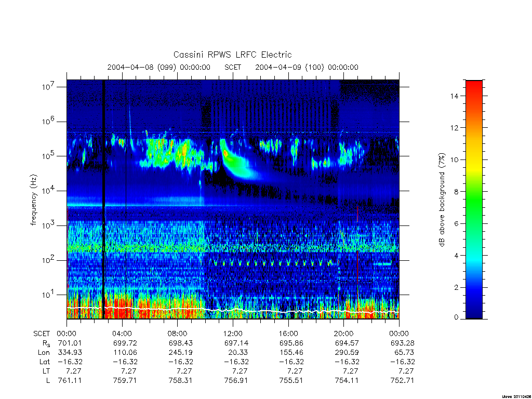The height and width of the screenshot is (399, 532).
Task: Click the SCET time label '16:00'
Action: coord(288,334)
